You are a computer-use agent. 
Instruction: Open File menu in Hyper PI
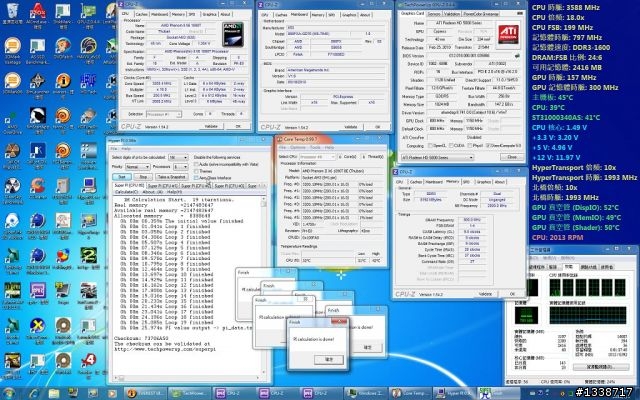[x=116, y=149]
